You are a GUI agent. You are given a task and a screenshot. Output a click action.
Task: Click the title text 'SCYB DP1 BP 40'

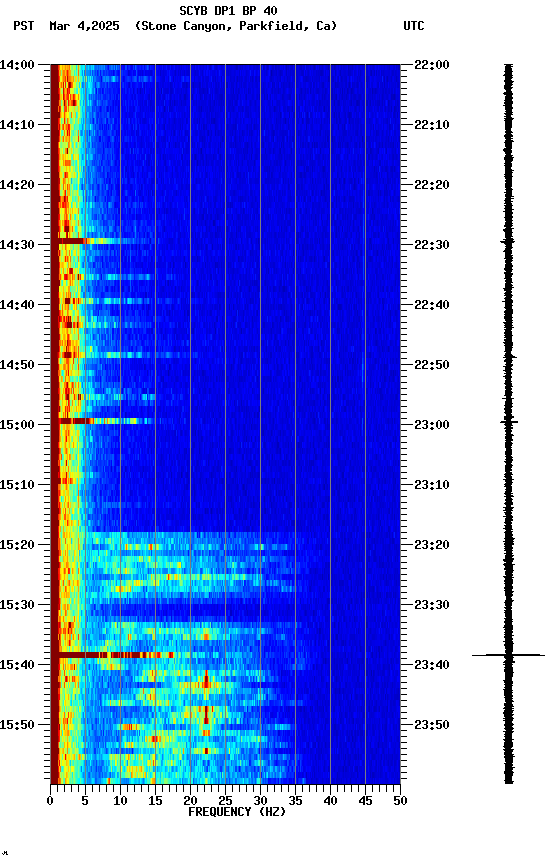228,10
